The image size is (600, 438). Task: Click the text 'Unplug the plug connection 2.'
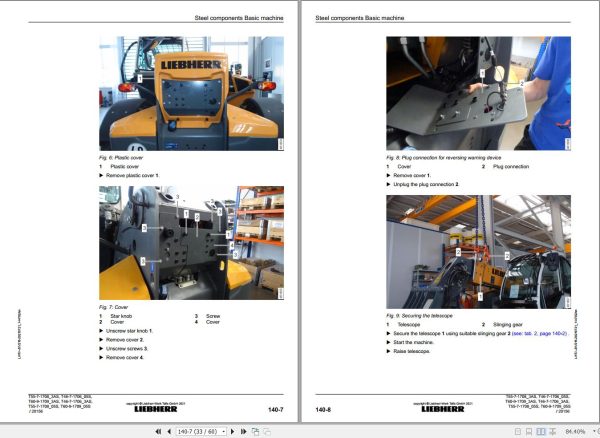[426, 184]
